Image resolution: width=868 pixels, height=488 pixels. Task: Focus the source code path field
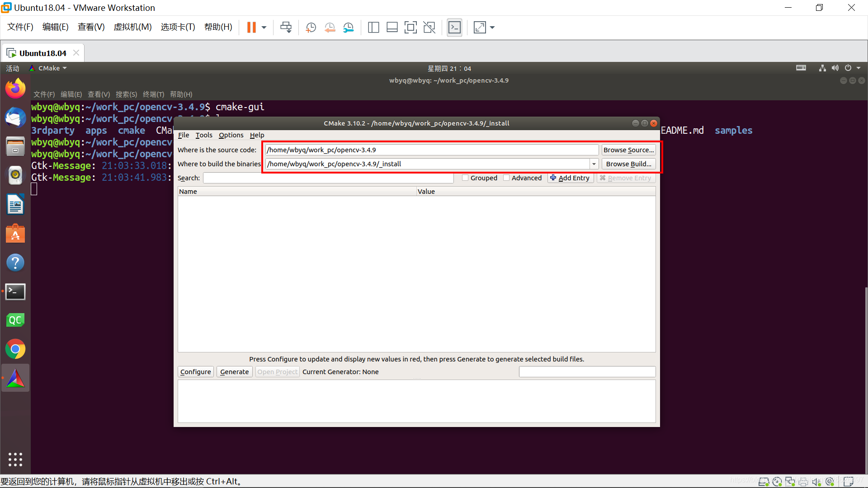point(432,150)
